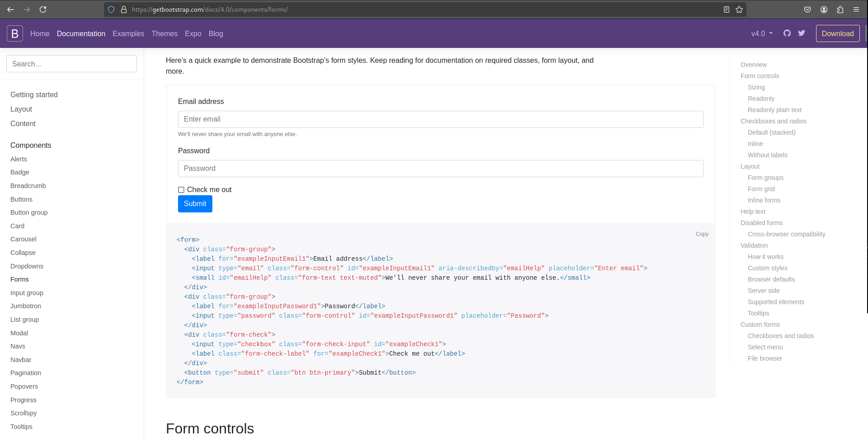868x442 pixels.
Task: Open the Examples nav item
Action: pos(128,33)
